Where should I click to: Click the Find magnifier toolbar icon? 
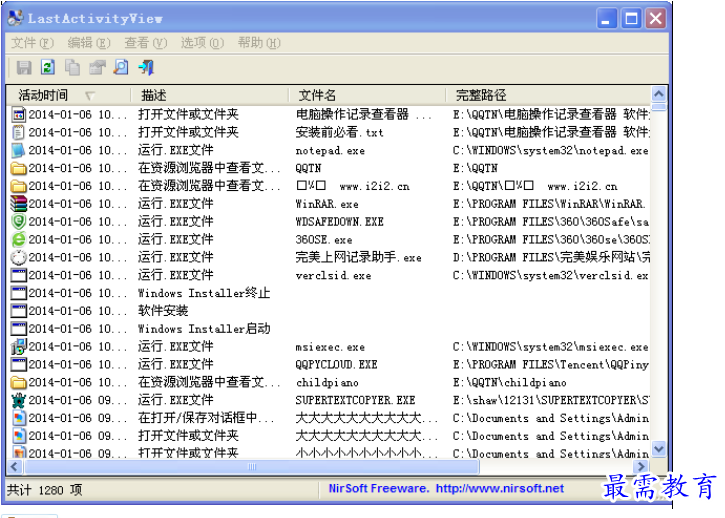121,68
